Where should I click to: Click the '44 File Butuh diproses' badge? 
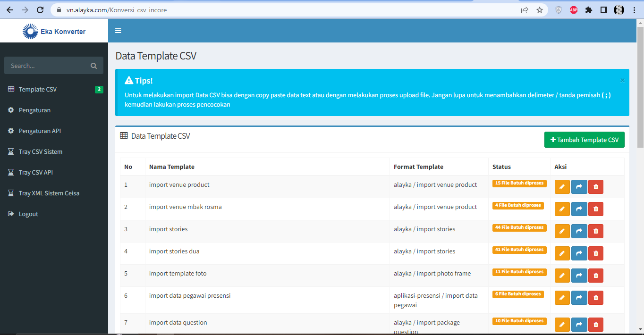(519, 227)
